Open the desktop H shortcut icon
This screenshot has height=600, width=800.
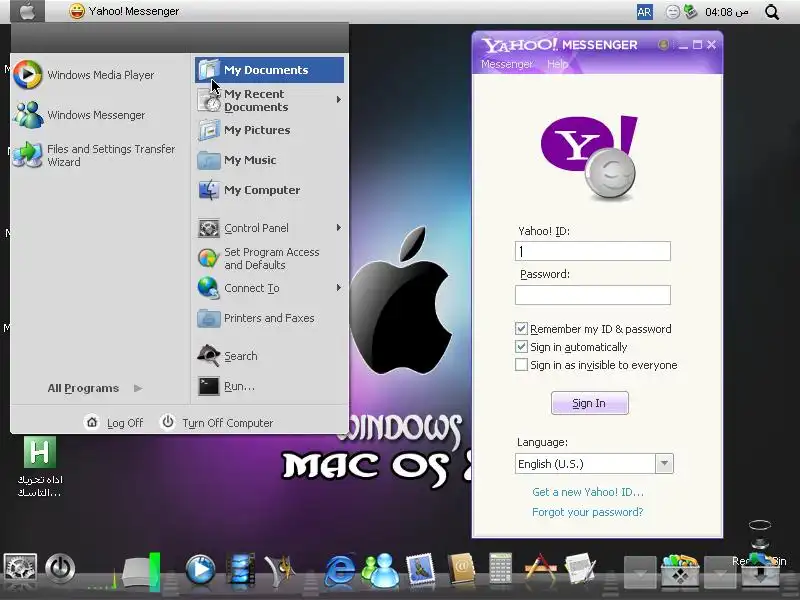(40, 452)
